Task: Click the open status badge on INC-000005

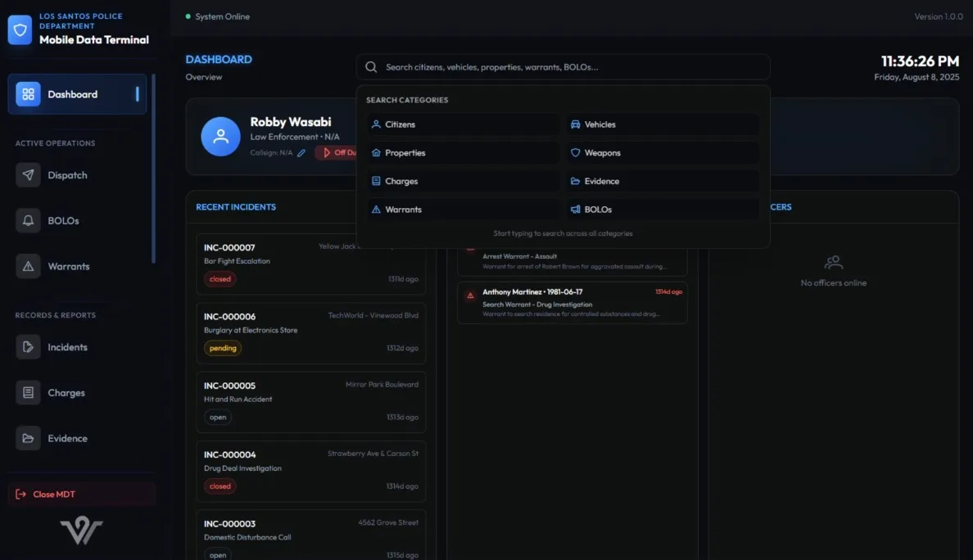Action: click(218, 418)
